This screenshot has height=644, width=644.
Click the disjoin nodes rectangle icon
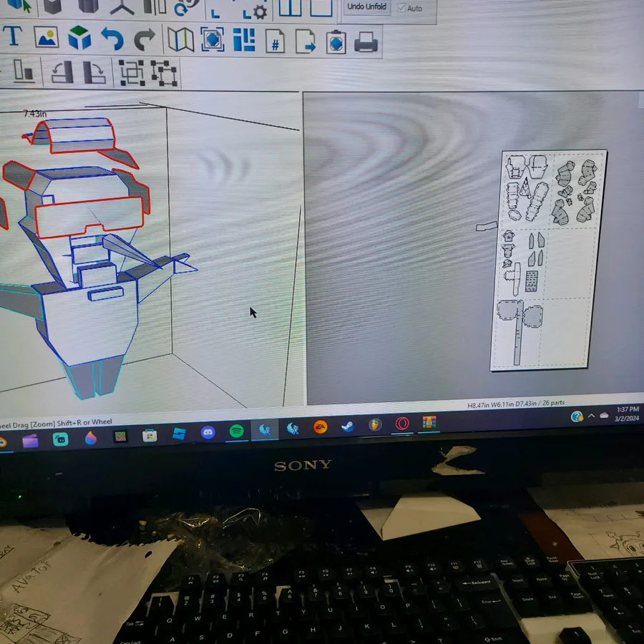[x=164, y=74]
